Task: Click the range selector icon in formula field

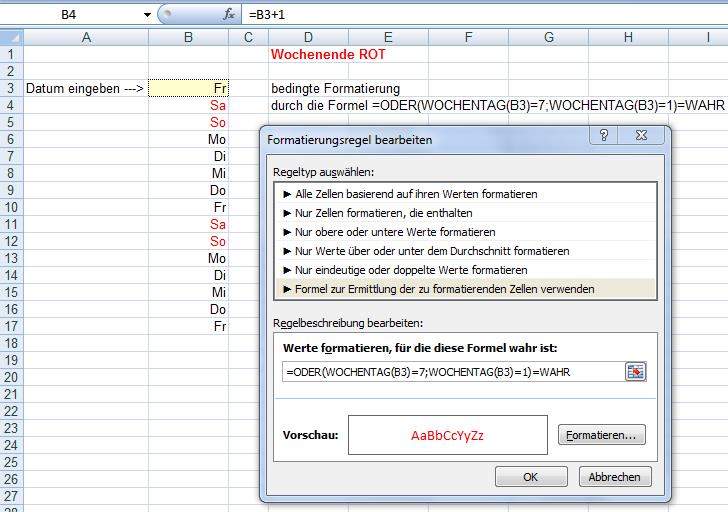Action: tap(635, 372)
